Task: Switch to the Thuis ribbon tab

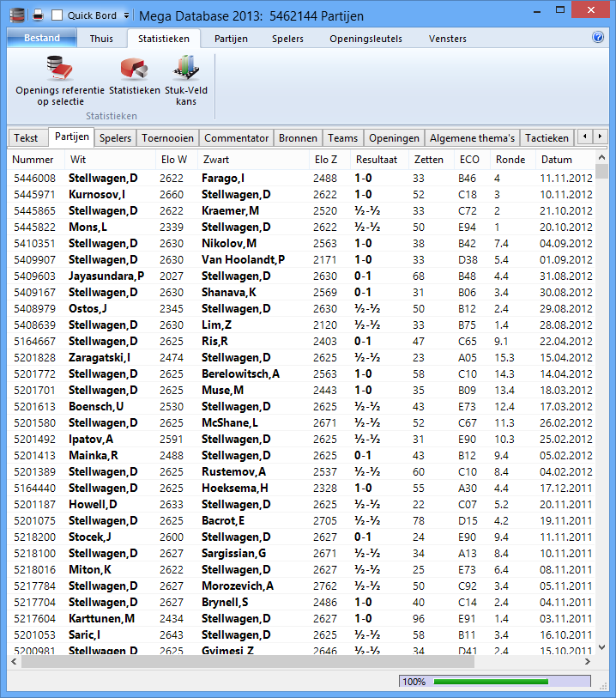Action: pos(101,39)
